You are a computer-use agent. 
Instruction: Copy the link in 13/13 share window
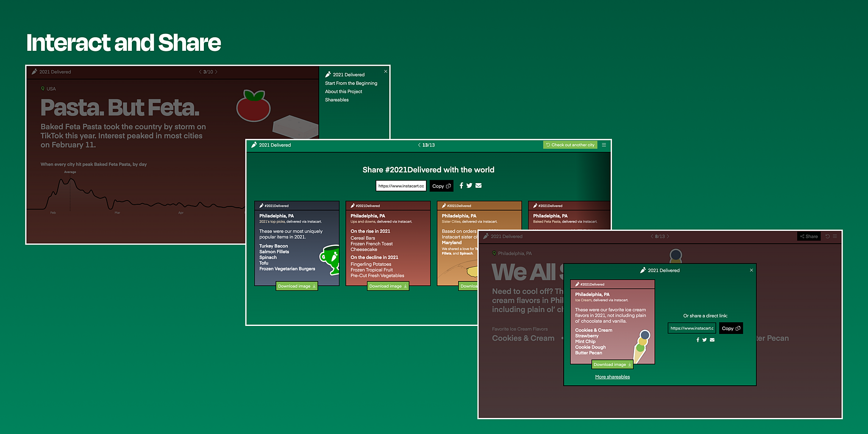click(441, 186)
